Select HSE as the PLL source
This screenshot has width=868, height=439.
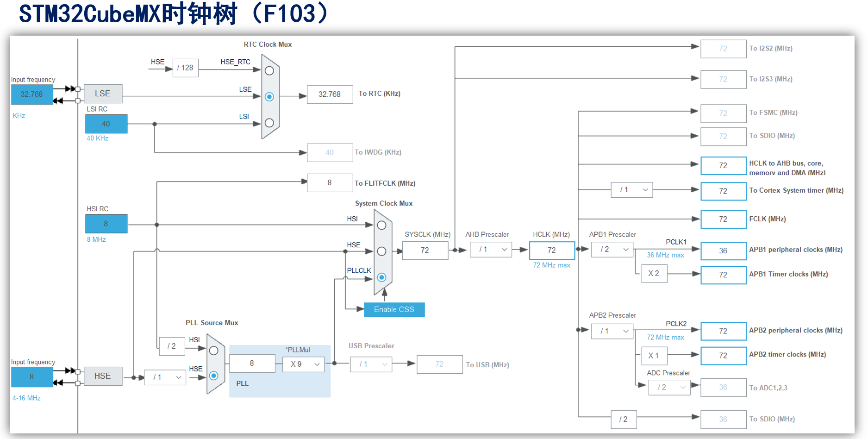[x=214, y=376]
